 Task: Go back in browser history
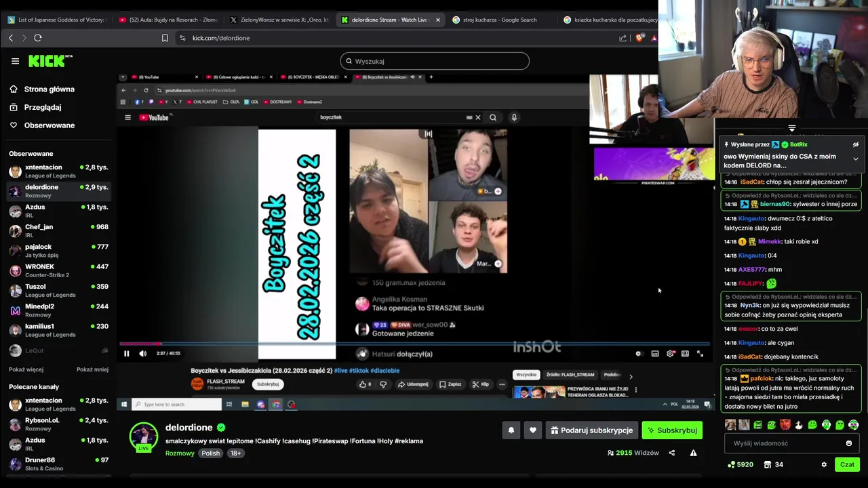[11, 38]
